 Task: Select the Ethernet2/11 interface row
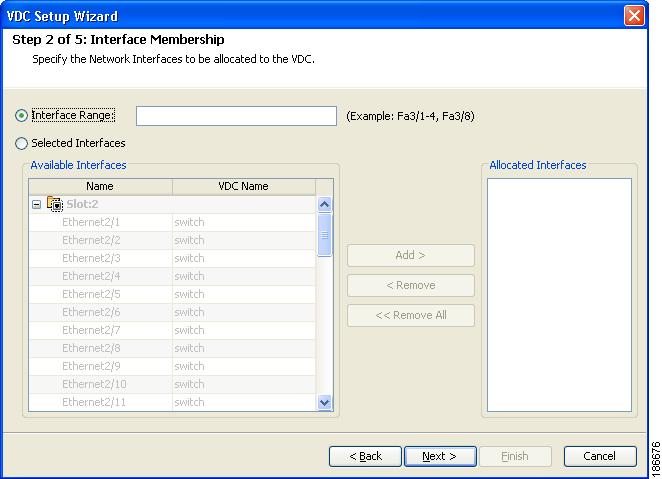pos(172,402)
